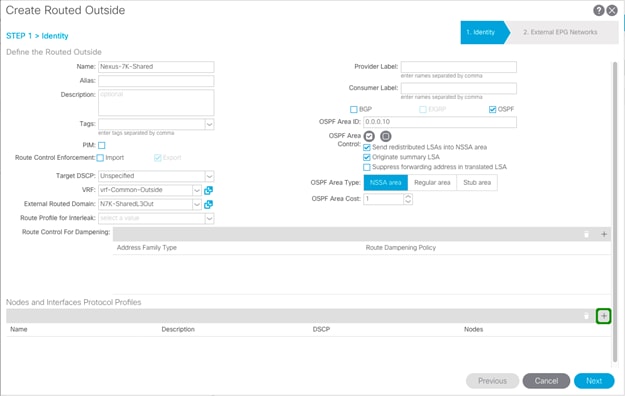Toggle the EIGRP protocol checkbox
The height and width of the screenshot is (396, 625).
click(423, 109)
